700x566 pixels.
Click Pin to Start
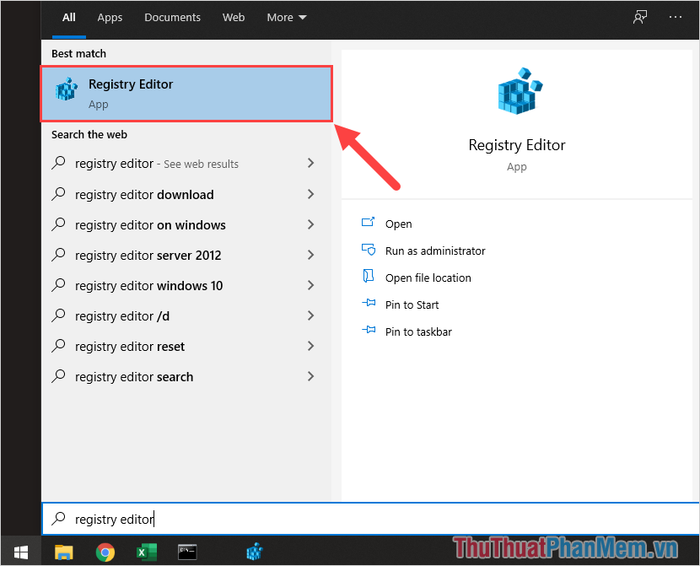coord(412,305)
